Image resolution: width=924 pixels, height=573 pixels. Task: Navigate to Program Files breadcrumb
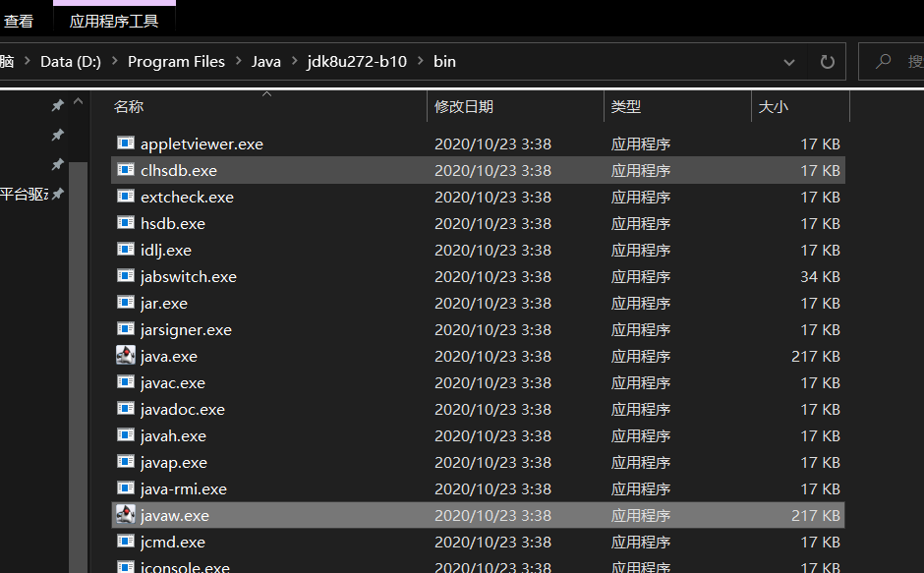(176, 61)
